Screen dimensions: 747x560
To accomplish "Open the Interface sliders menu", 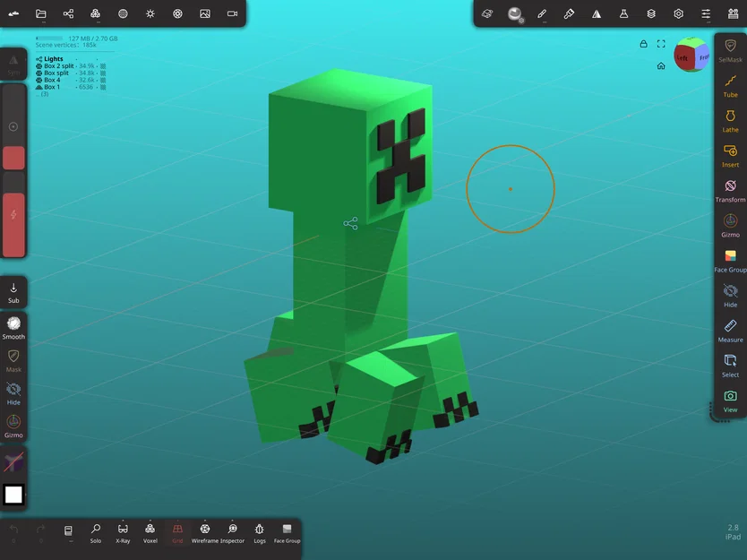I will pyautogui.click(x=706, y=13).
